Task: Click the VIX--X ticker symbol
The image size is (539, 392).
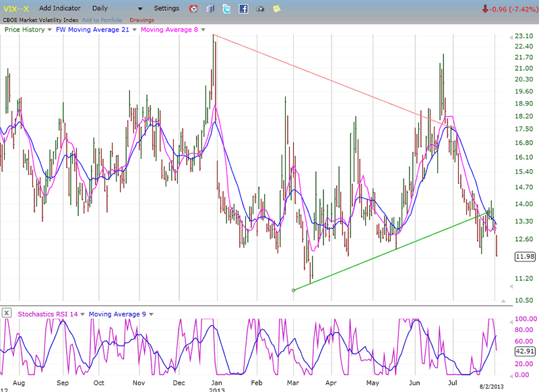Action: coord(15,9)
